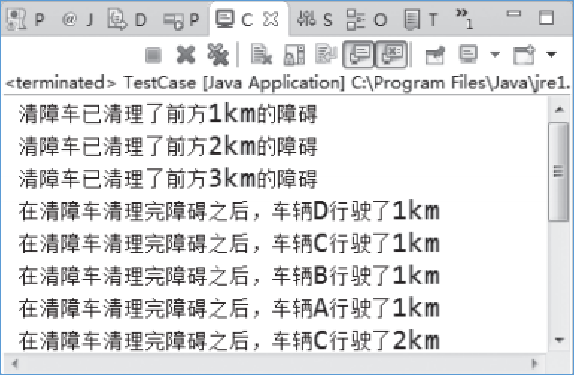Click the output line for 车辆D行驶了1km
The width and height of the screenshot is (575, 376).
[x=229, y=211]
